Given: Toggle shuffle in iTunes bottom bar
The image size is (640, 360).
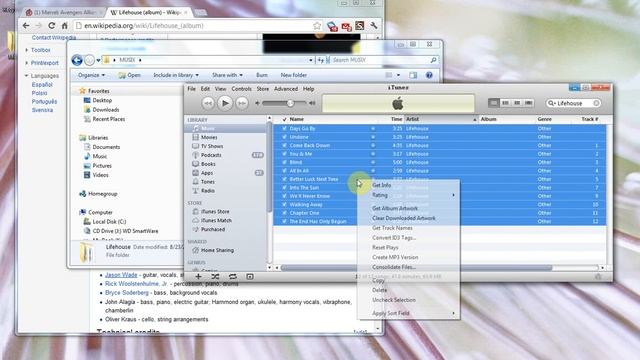Looking at the screenshot, I should pyautogui.click(x=215, y=276).
